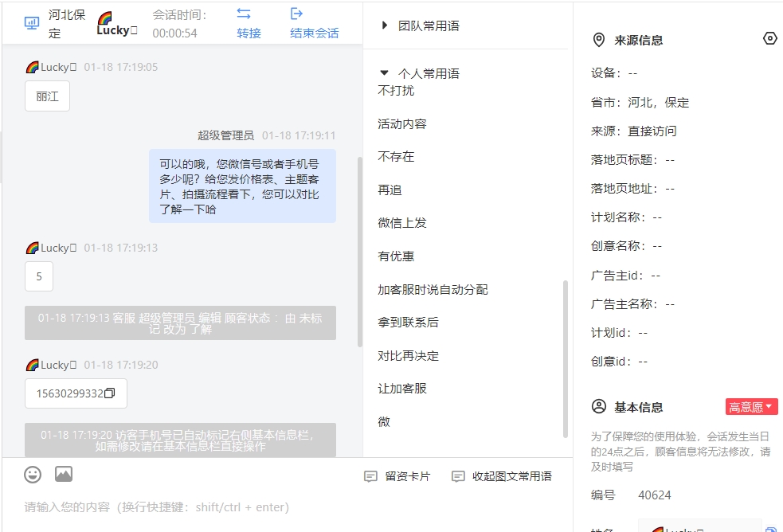Click the 转接 transfer button label

[x=249, y=33]
